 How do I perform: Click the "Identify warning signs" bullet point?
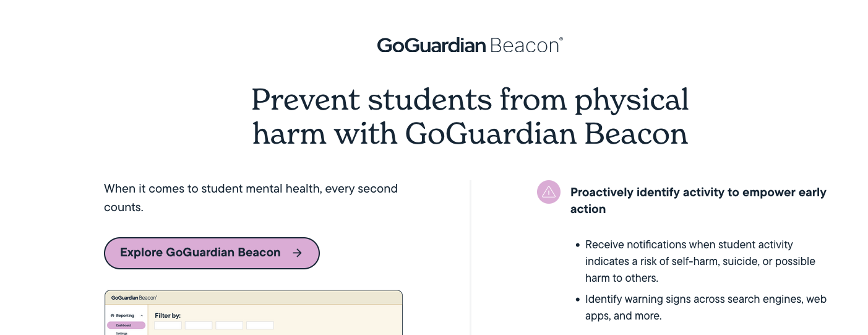coord(705,307)
